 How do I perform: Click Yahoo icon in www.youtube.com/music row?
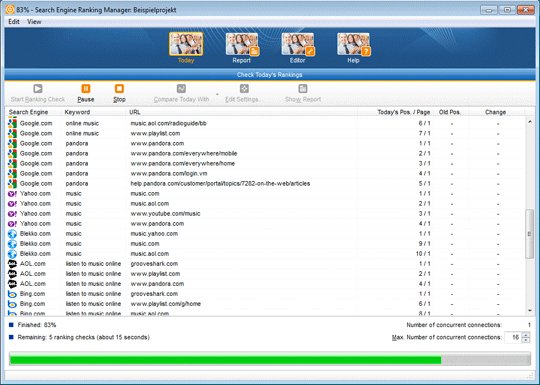[x=12, y=214]
